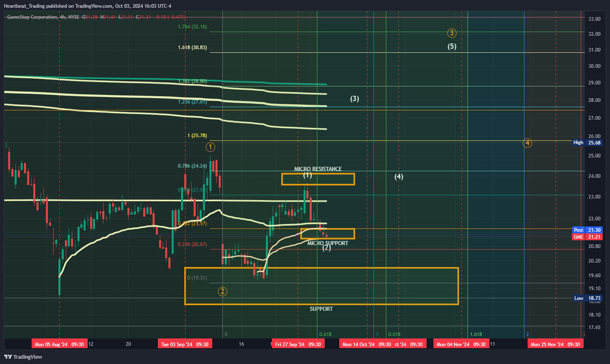
Task: Click the Low 18.73 price tag
Action: [587, 298]
